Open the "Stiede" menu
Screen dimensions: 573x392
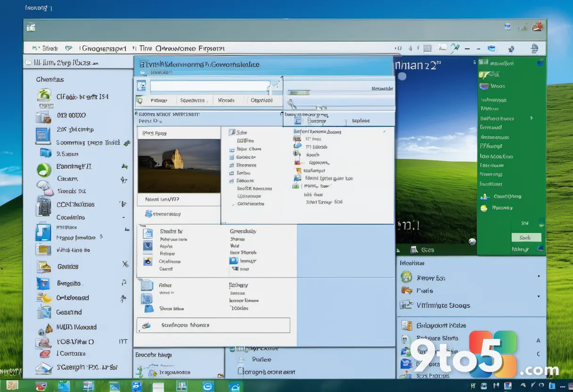pos(50,48)
